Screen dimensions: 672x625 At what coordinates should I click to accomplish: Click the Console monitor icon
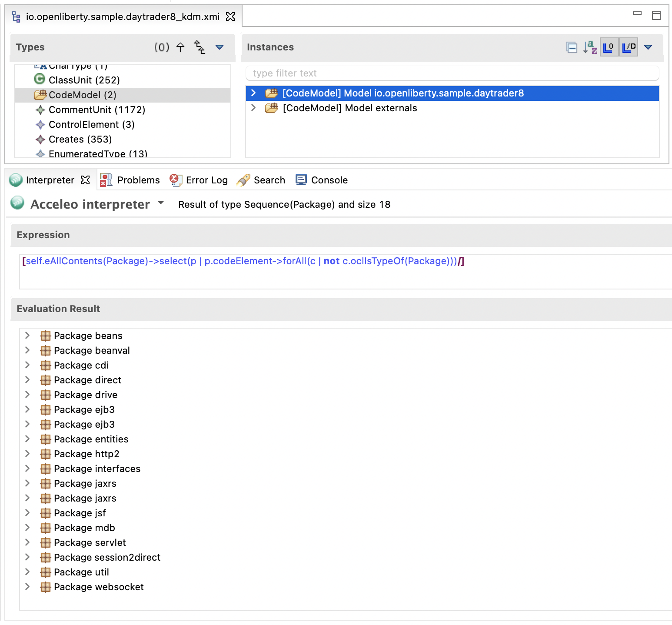point(301,180)
